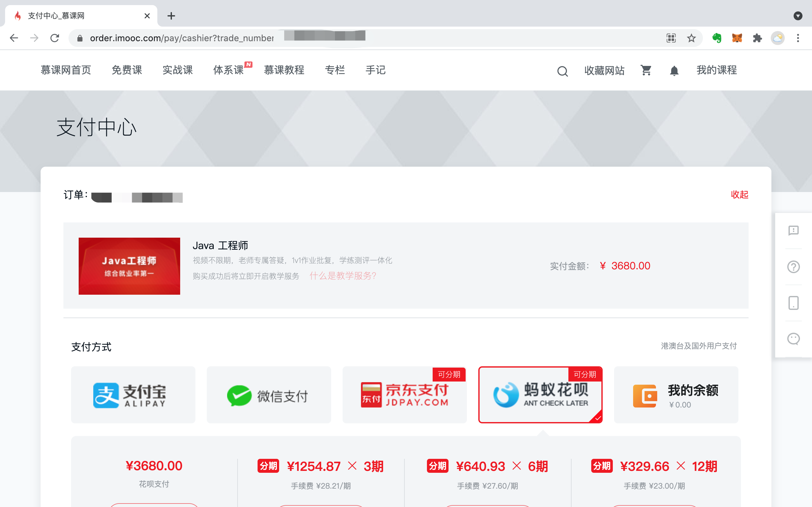Click 什么是教学服务? link

[343, 276]
